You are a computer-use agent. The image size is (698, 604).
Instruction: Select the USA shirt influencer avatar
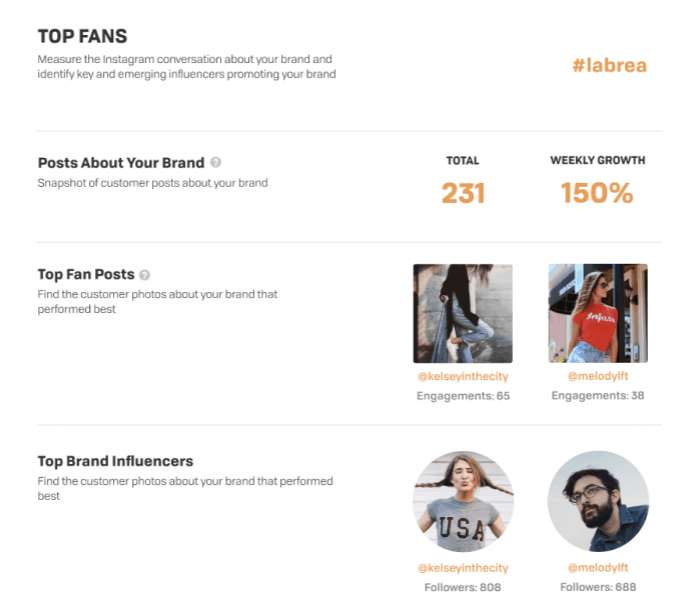click(x=463, y=502)
